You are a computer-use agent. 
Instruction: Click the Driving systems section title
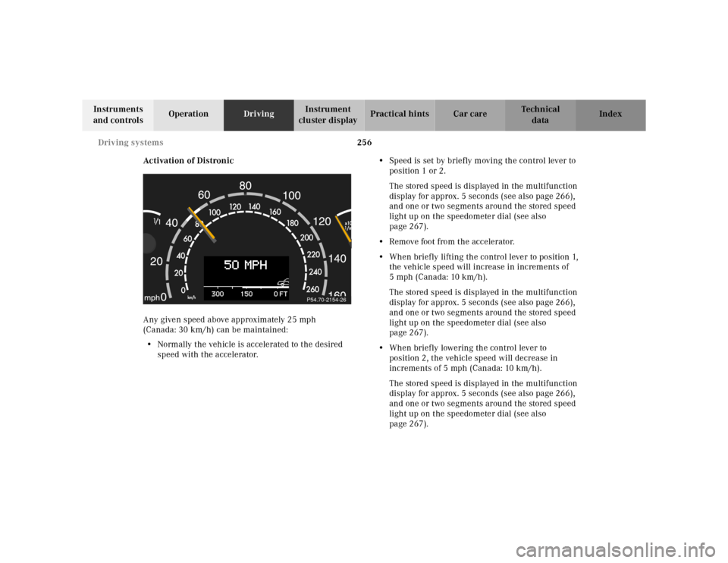click(130, 143)
